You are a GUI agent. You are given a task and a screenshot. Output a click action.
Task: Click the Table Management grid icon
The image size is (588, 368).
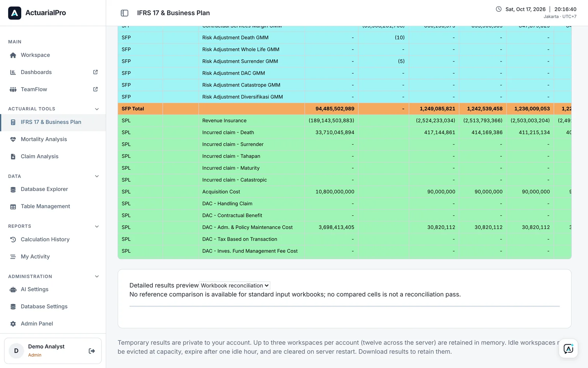[x=13, y=206]
